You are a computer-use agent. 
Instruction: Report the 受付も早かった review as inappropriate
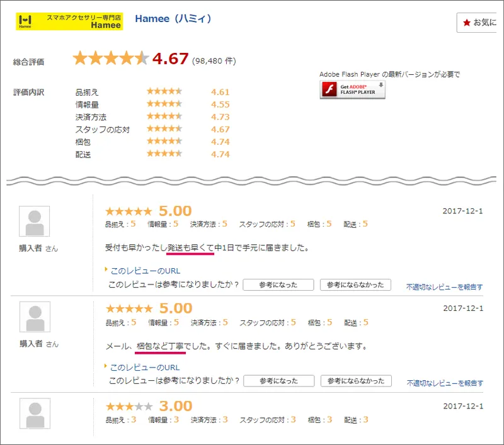pyautogui.click(x=445, y=287)
